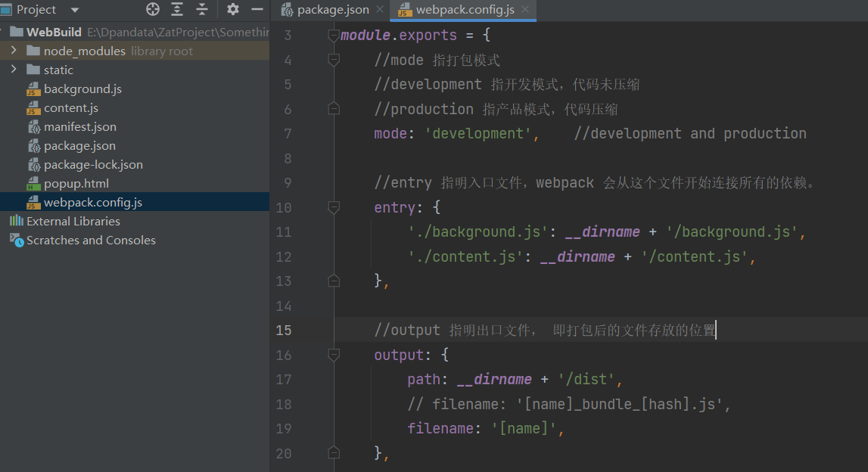This screenshot has height=472, width=868.
Task: Click line number 15 in the gutter
Action: coord(284,330)
